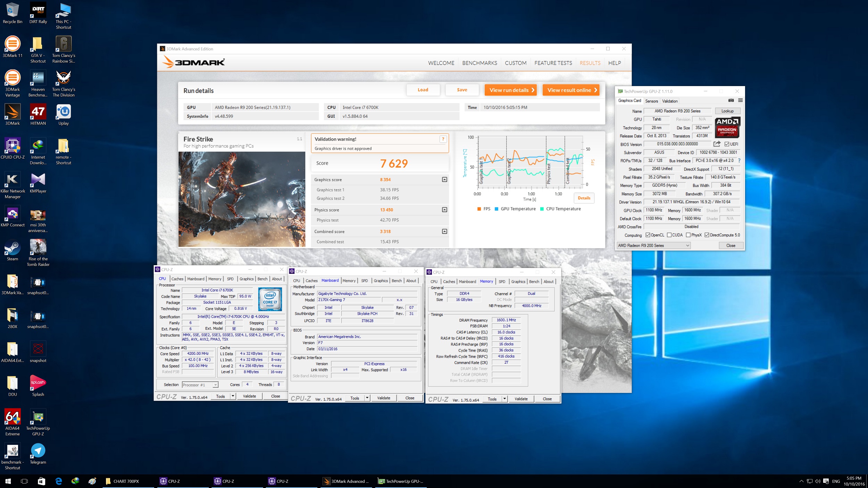Launch HITMAN desktop icon

pos(38,115)
